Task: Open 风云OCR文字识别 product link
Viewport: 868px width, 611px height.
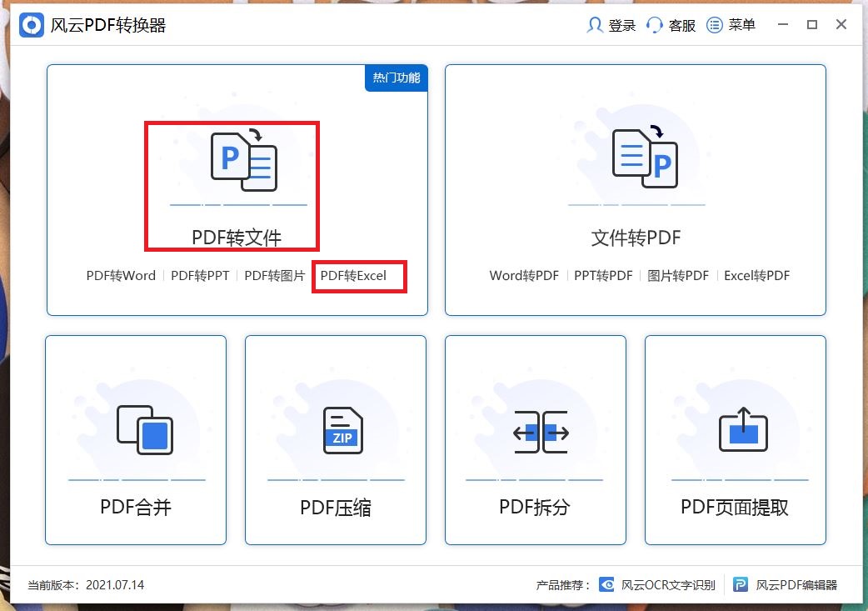Action: (x=668, y=585)
